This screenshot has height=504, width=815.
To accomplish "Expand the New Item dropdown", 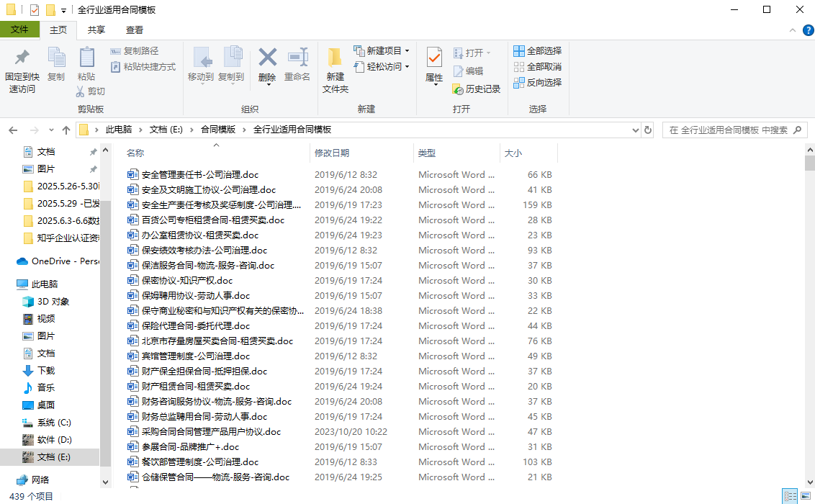I will tap(407, 51).
